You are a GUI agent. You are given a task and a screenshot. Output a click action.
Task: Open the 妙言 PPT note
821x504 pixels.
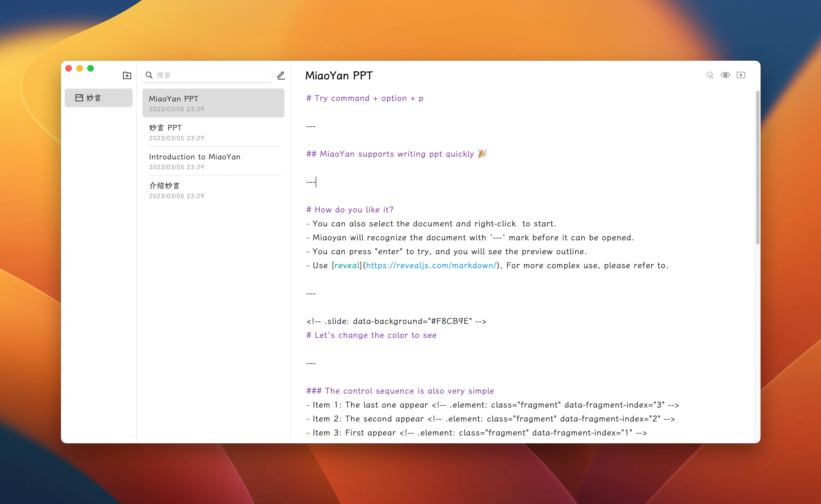(x=213, y=132)
